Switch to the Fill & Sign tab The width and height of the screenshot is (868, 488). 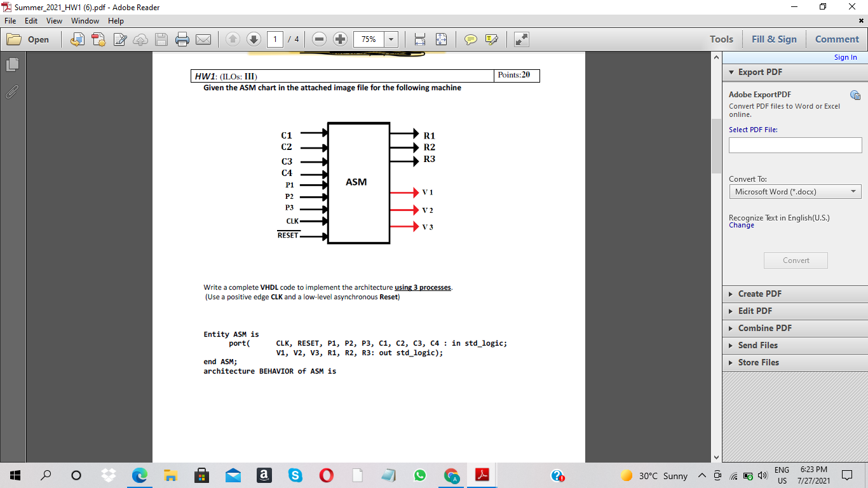[x=774, y=39]
